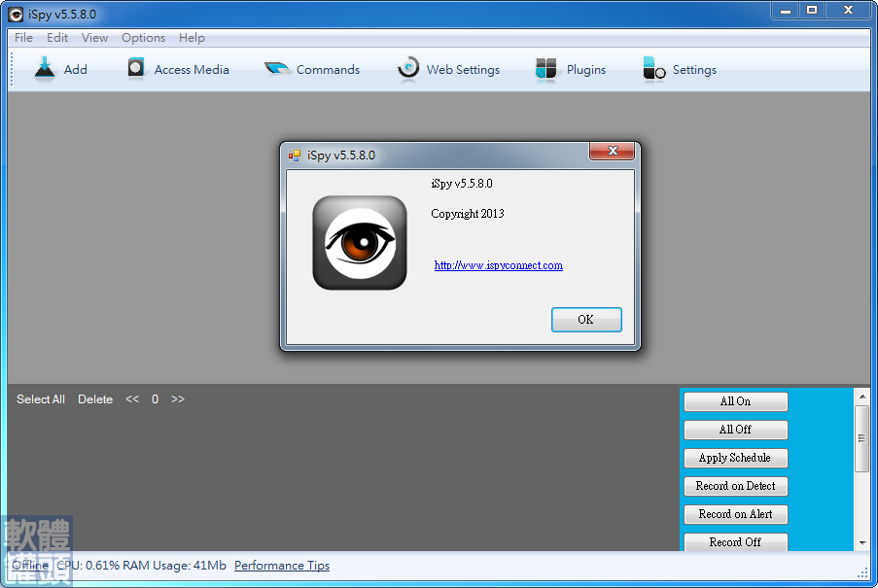This screenshot has width=878, height=588.
Task: Open Performance Tips
Action: point(281,565)
